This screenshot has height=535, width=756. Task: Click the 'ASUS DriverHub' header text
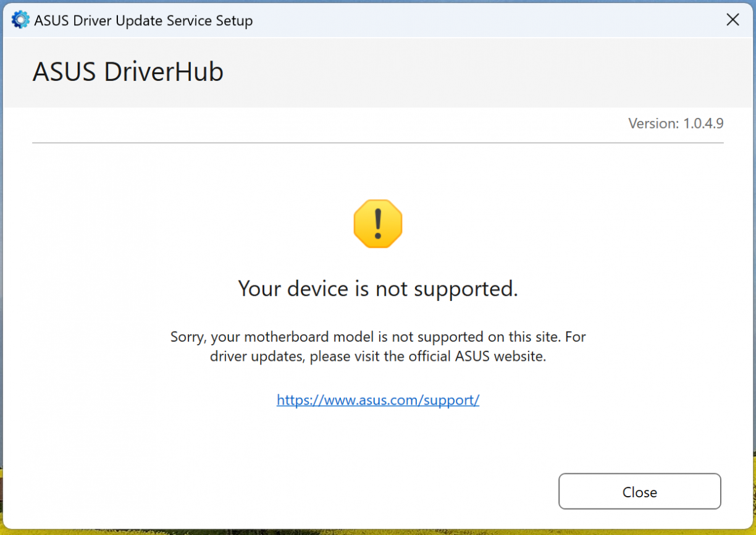click(128, 72)
